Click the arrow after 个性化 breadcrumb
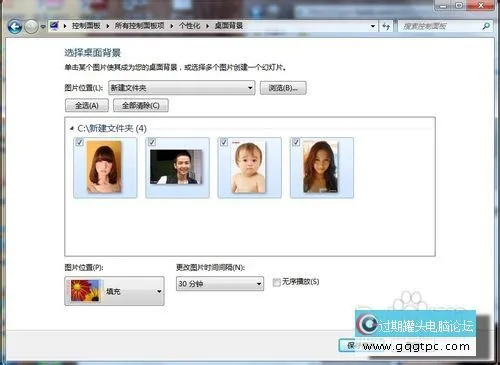The width and height of the screenshot is (500, 365). pyautogui.click(x=207, y=26)
